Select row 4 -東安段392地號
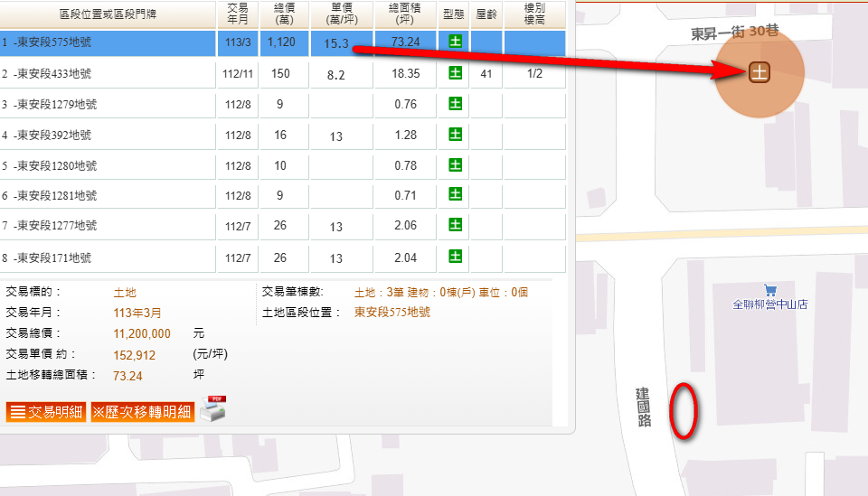 click(x=282, y=136)
